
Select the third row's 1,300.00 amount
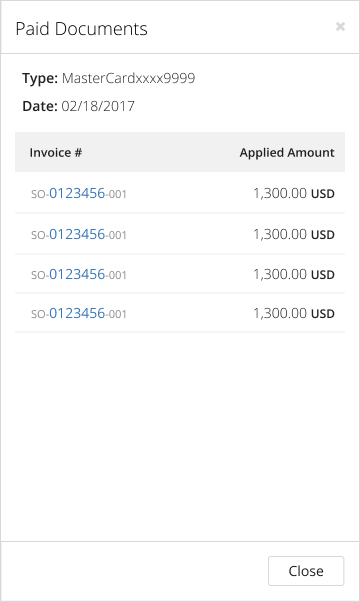[280, 274]
